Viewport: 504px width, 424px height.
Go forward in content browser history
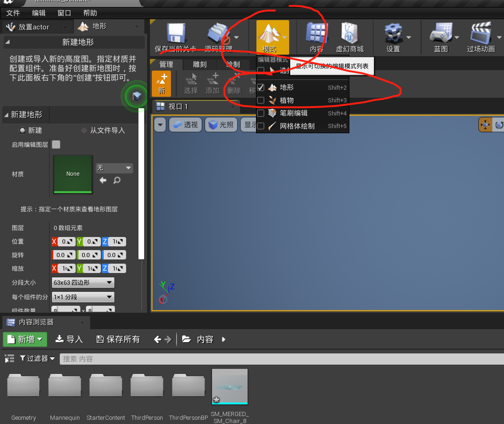coord(168,339)
